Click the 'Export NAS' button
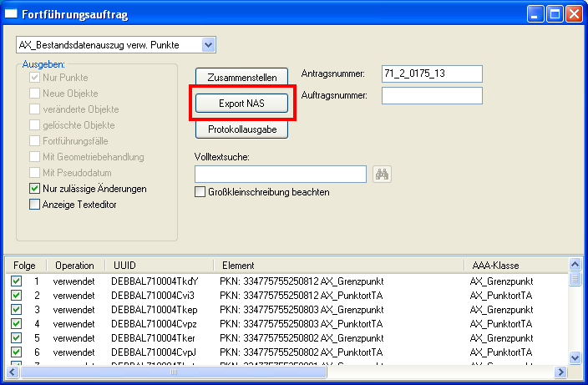This screenshot has height=385, width=588. point(241,103)
